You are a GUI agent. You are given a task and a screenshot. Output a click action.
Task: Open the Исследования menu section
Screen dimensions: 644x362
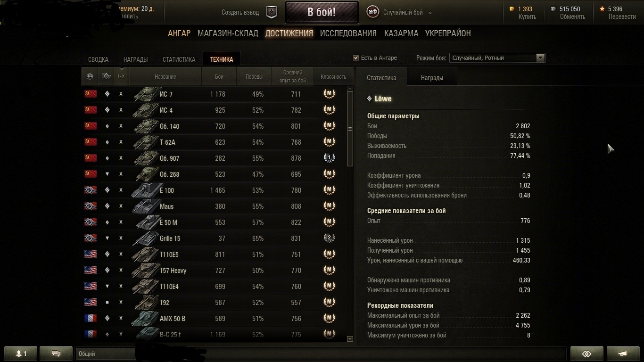click(348, 33)
